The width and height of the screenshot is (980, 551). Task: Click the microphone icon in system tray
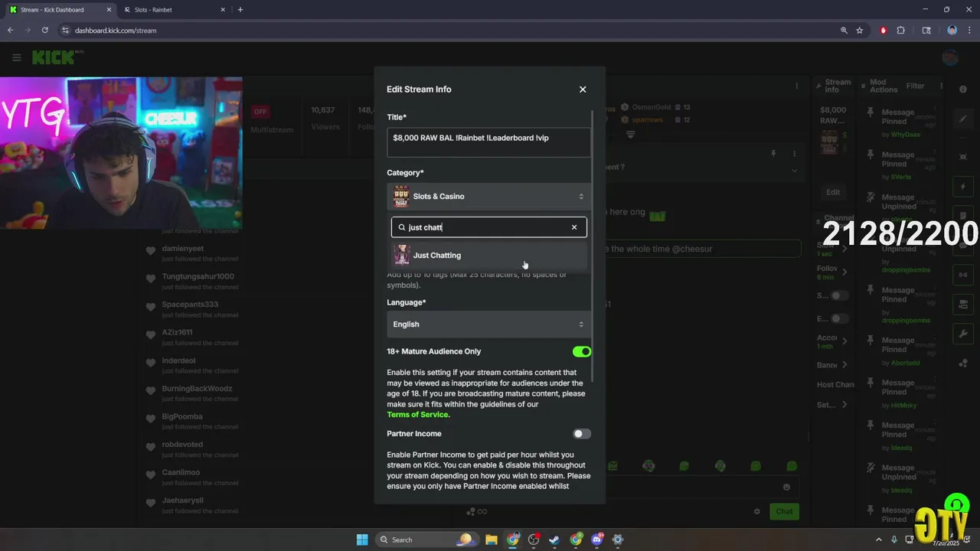click(x=893, y=540)
